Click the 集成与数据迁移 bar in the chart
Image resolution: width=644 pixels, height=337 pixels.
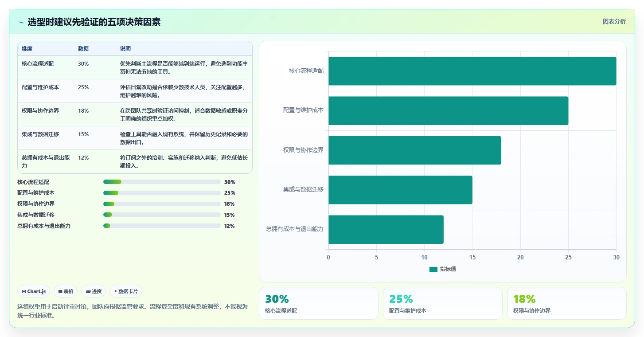coord(400,190)
